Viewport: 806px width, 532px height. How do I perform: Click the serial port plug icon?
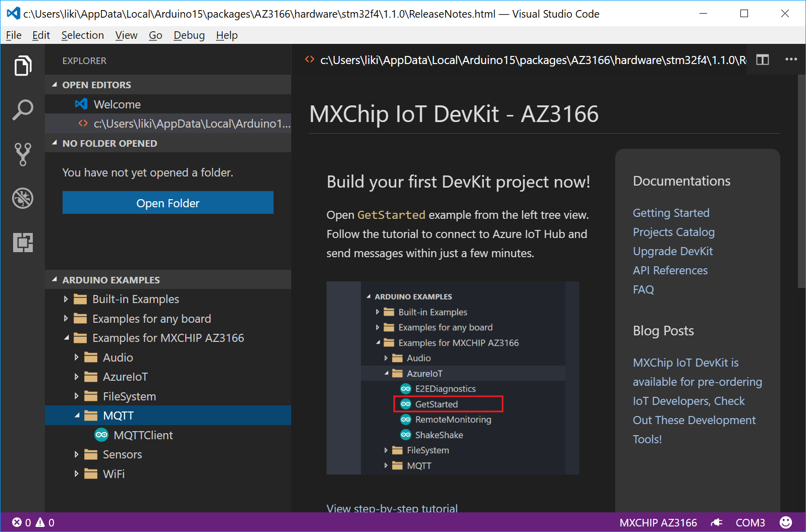click(x=716, y=522)
